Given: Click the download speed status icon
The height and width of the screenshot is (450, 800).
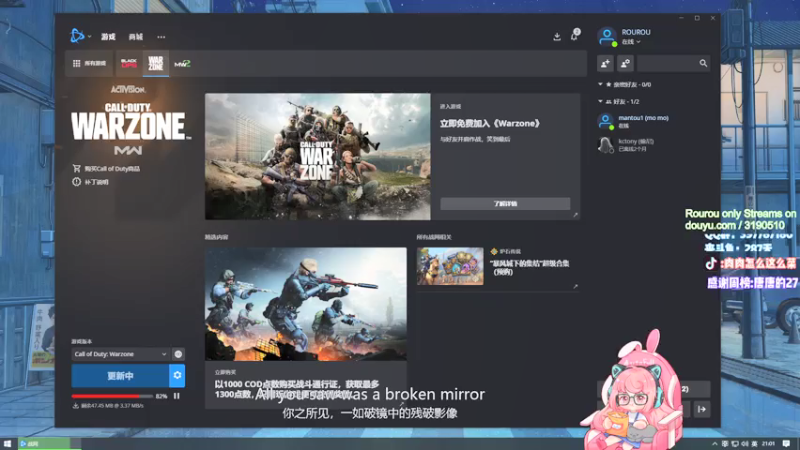Looking at the screenshot, I should [76, 406].
